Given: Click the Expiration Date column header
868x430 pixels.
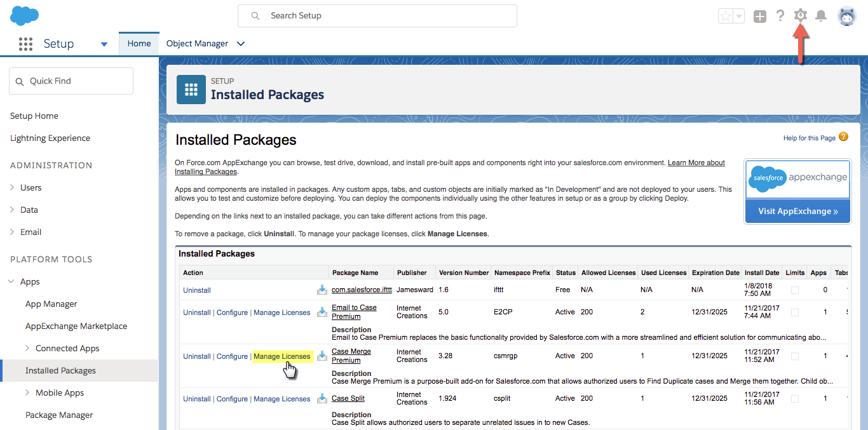Looking at the screenshot, I should (x=716, y=272).
